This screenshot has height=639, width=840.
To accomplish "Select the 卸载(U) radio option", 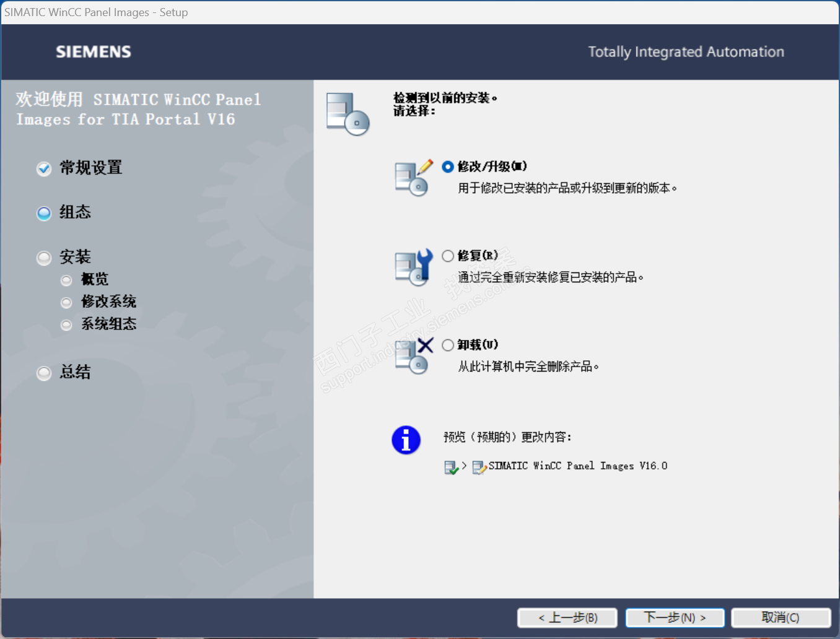I will (x=448, y=345).
